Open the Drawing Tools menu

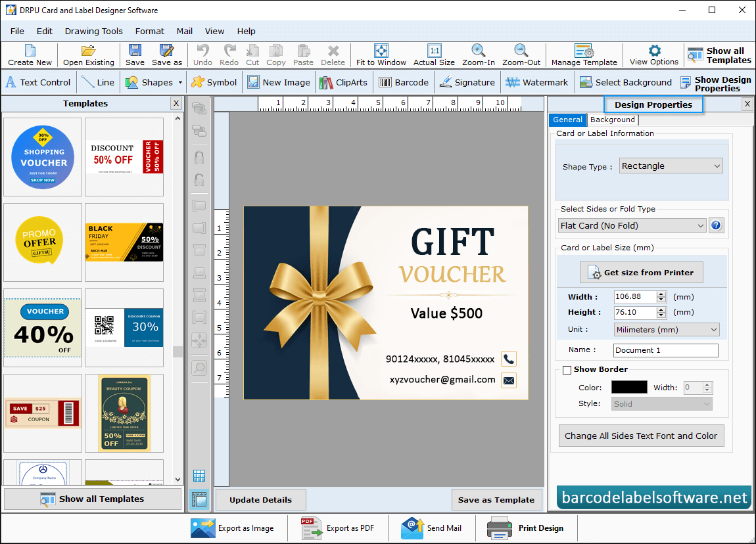click(x=93, y=32)
